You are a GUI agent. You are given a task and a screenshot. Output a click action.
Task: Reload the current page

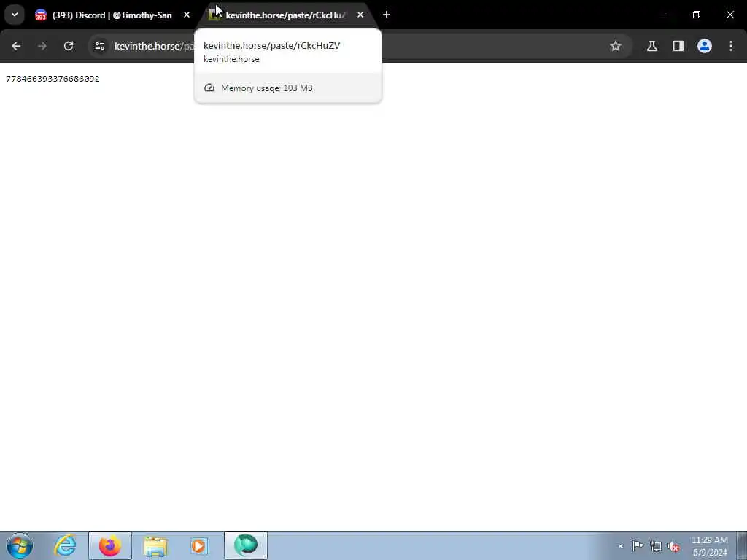pyautogui.click(x=69, y=46)
